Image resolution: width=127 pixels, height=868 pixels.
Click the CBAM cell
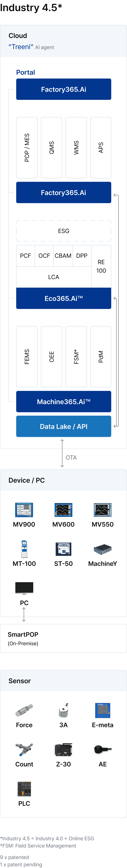tap(63, 256)
